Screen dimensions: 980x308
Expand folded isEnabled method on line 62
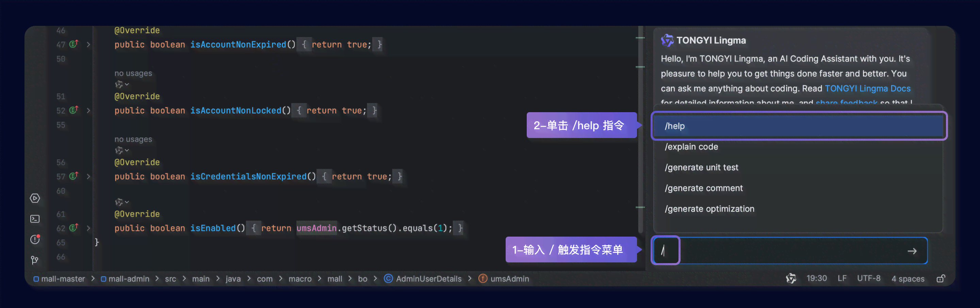(x=88, y=228)
